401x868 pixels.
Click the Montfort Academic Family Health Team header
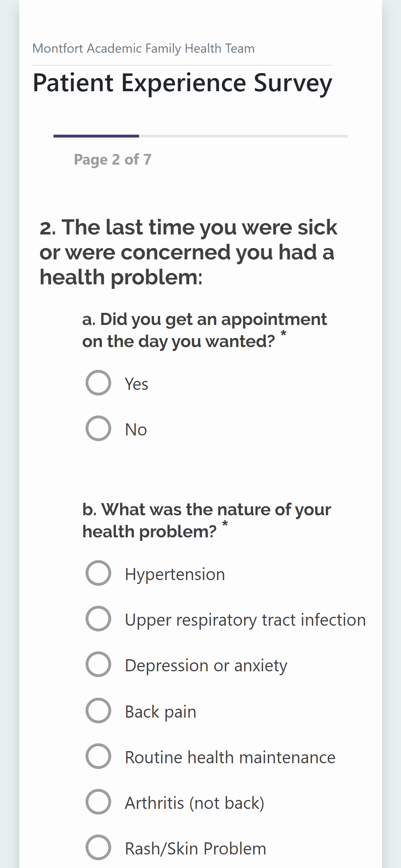click(143, 48)
